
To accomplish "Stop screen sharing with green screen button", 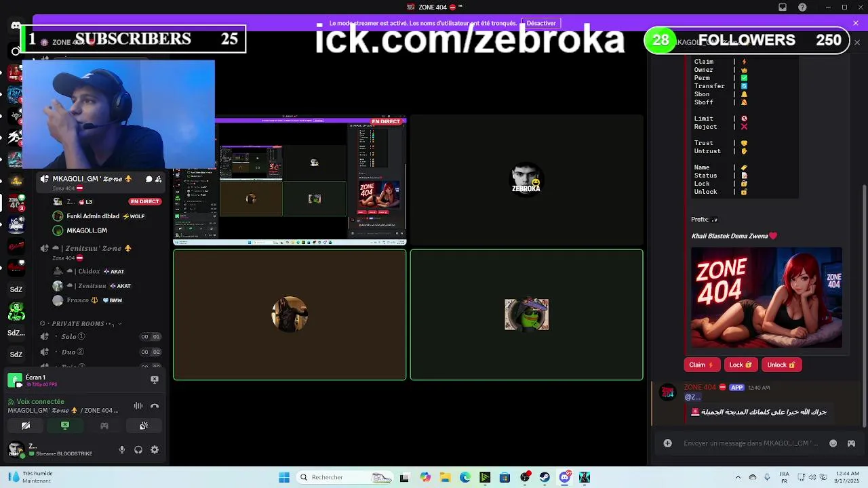I will pyautogui.click(x=65, y=426).
